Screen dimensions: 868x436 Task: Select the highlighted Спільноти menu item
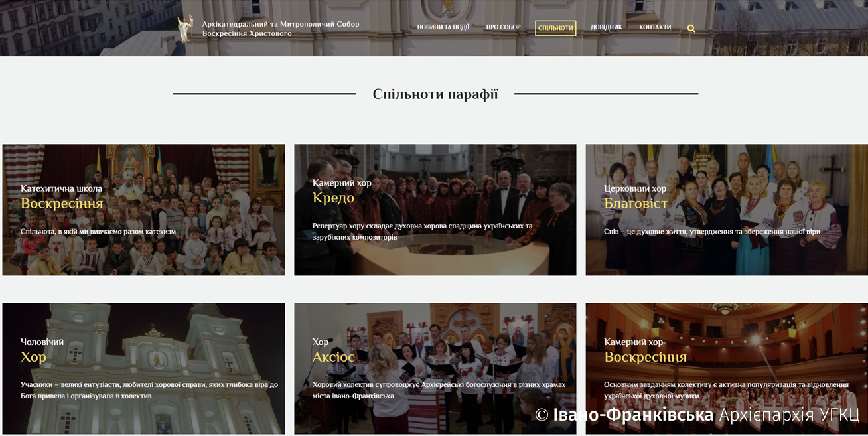pyautogui.click(x=555, y=28)
